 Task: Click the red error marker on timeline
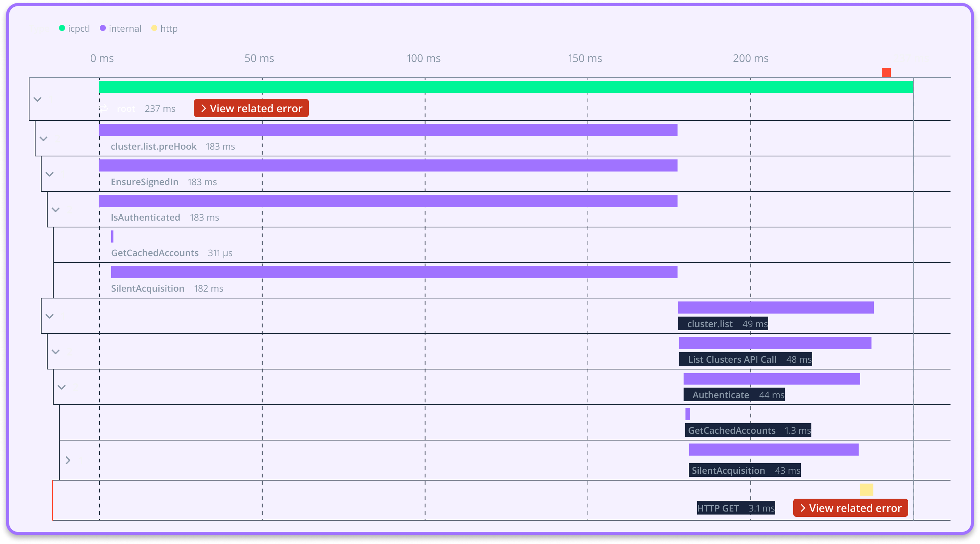(x=886, y=72)
